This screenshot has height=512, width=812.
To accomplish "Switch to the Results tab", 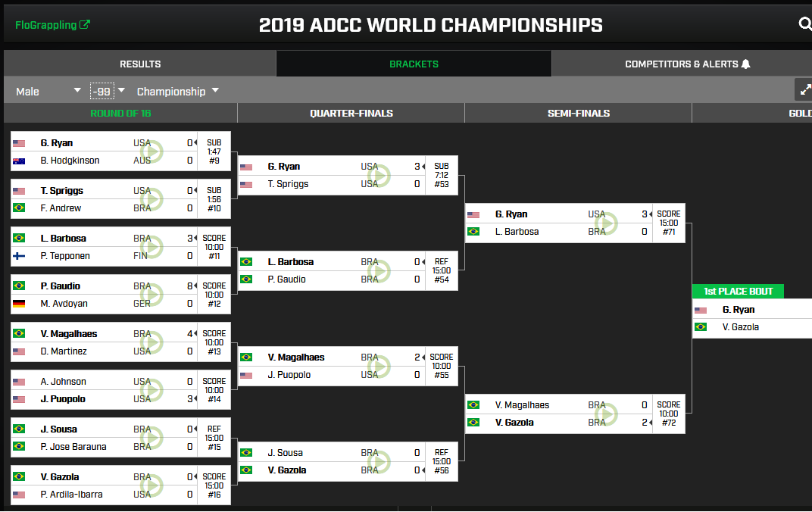I will point(140,64).
